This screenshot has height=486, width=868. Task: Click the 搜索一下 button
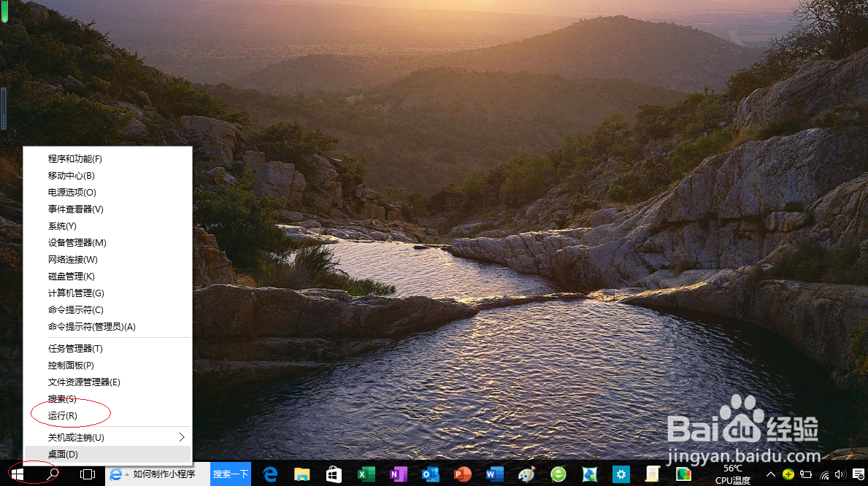tap(230, 474)
